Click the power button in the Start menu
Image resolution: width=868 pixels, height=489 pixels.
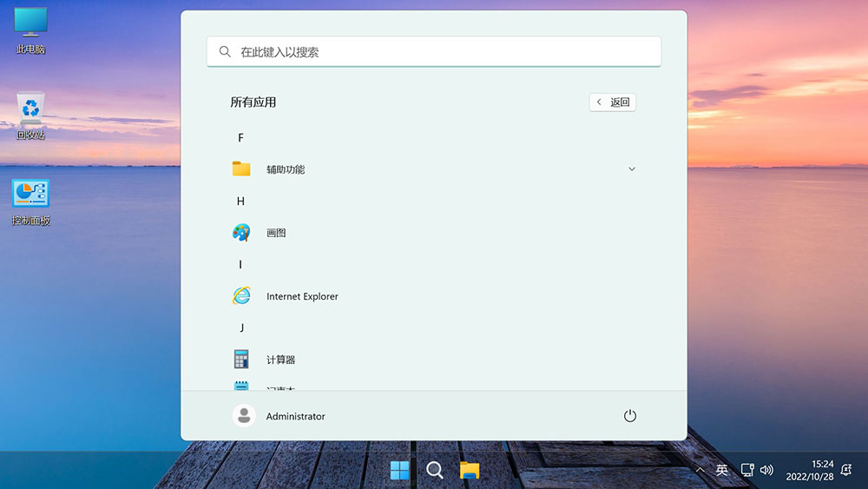[x=630, y=416]
